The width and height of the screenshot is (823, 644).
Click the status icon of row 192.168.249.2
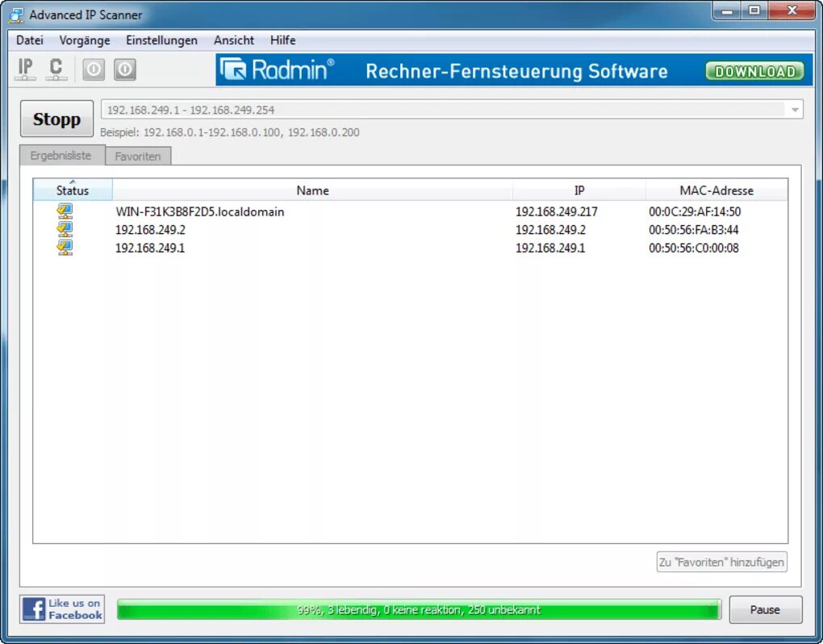point(65,229)
